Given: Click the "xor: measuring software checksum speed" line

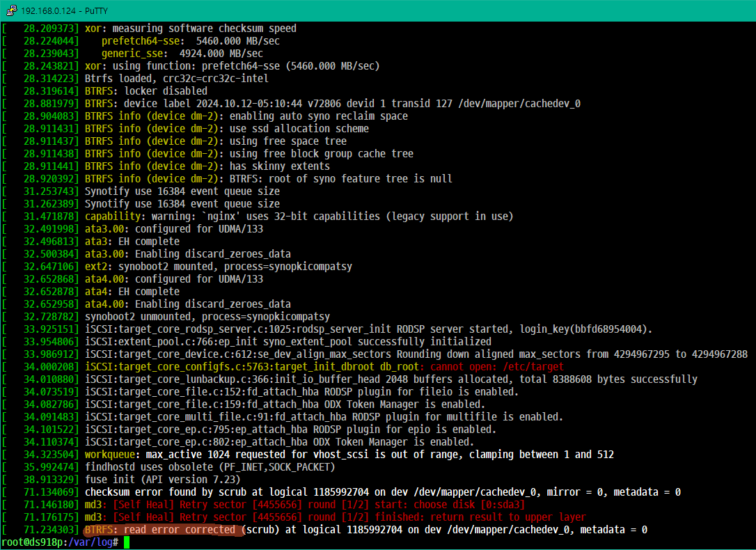Looking at the screenshot, I should click(190, 29).
